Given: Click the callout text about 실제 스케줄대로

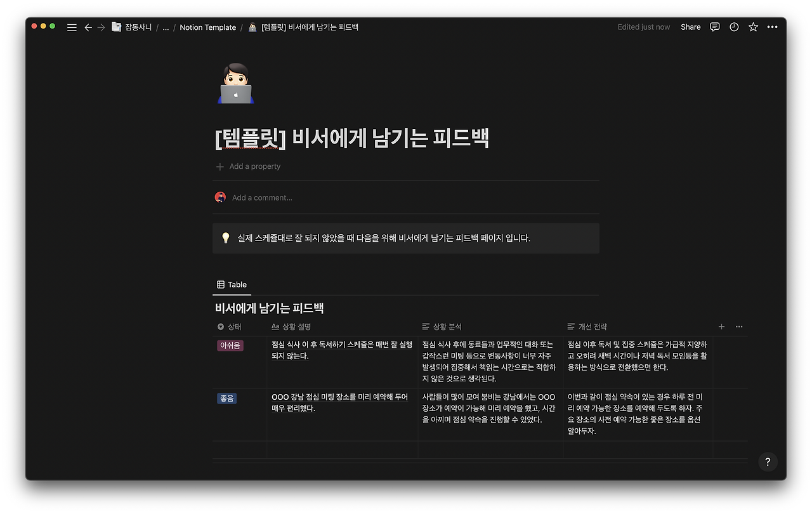Looking at the screenshot, I should (x=384, y=238).
